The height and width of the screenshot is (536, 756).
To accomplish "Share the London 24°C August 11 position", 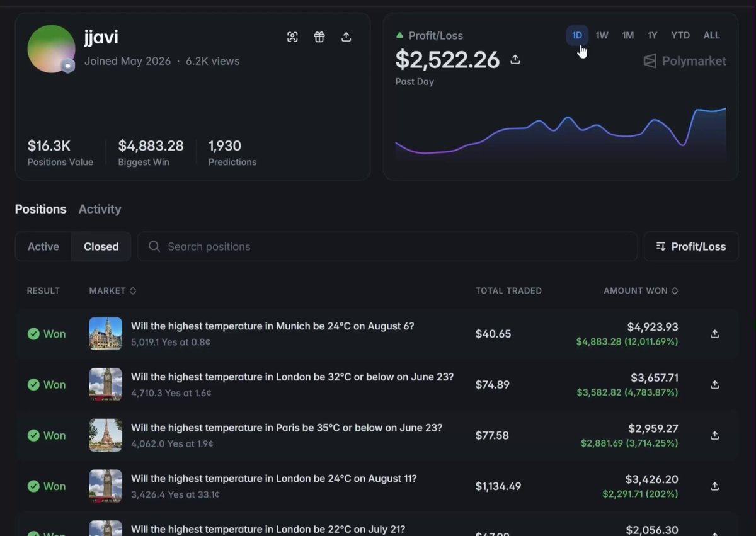I will [714, 486].
